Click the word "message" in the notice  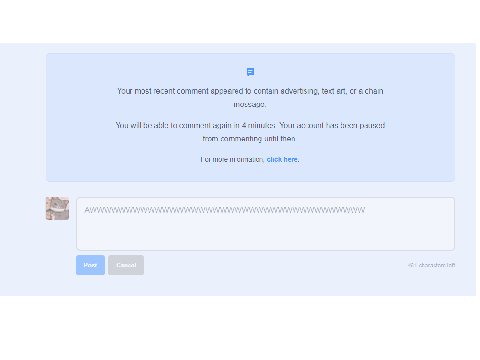pos(249,105)
